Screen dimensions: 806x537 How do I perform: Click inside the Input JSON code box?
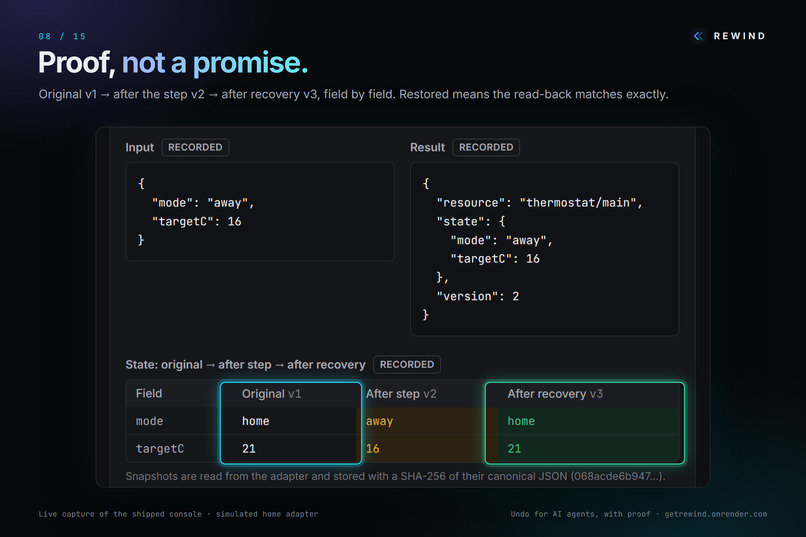click(260, 212)
